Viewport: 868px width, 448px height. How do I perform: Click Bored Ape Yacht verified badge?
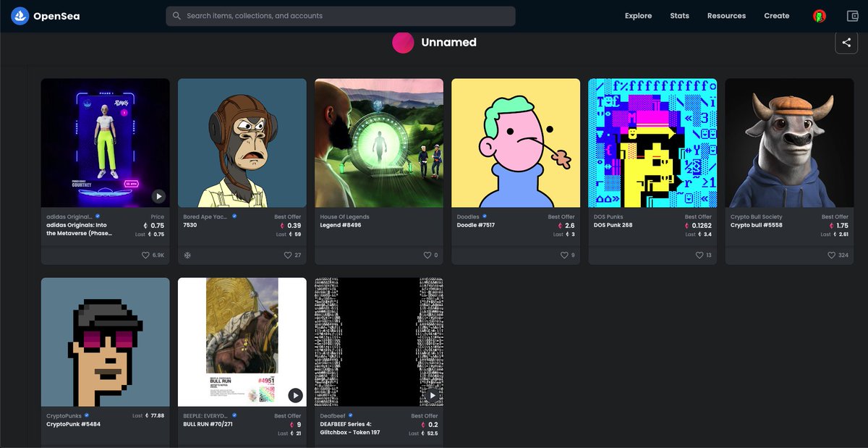[x=234, y=216]
